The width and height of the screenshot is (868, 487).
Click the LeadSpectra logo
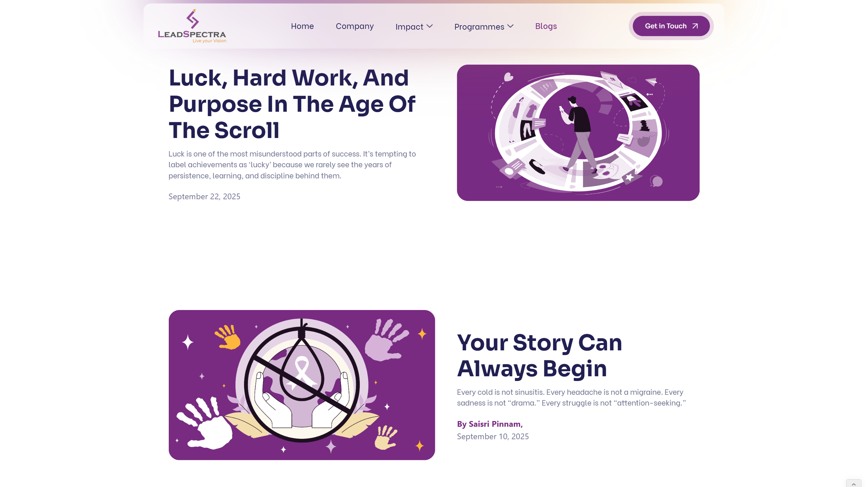click(192, 26)
